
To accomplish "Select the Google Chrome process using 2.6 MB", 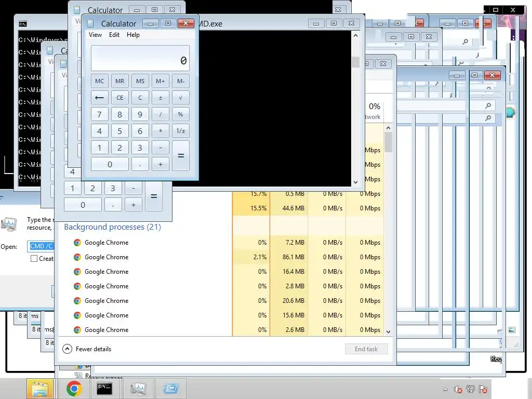I will pyautogui.click(x=221, y=330).
